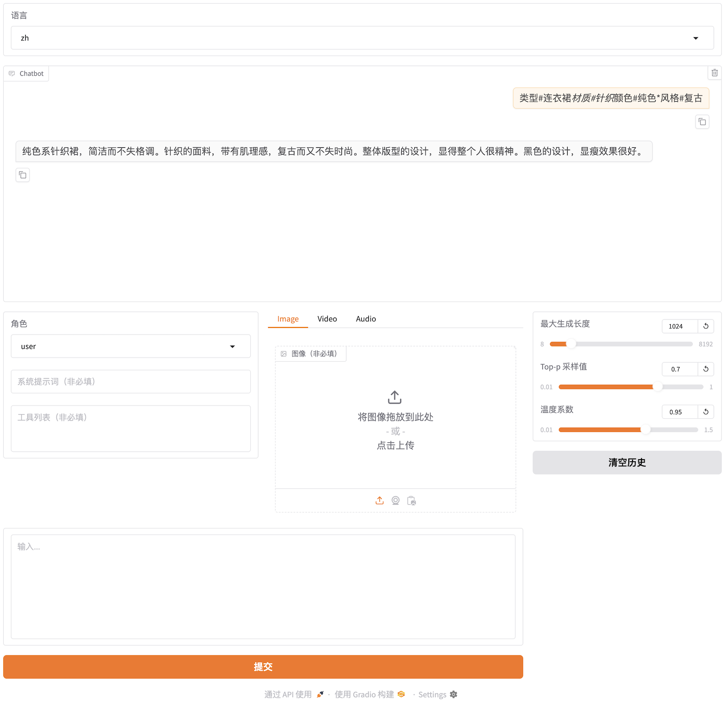This screenshot has height=702, width=728.
Task: Click the 工具列表 text area
Action: [131, 429]
